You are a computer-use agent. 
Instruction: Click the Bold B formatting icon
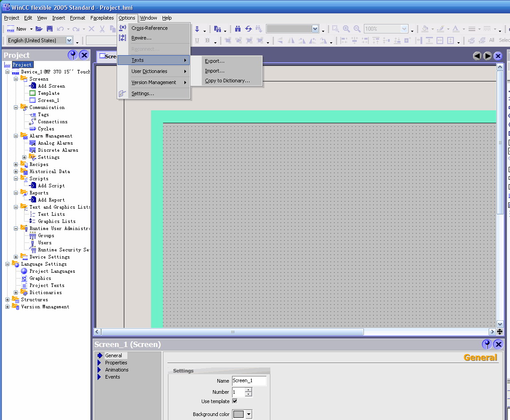(207, 40)
